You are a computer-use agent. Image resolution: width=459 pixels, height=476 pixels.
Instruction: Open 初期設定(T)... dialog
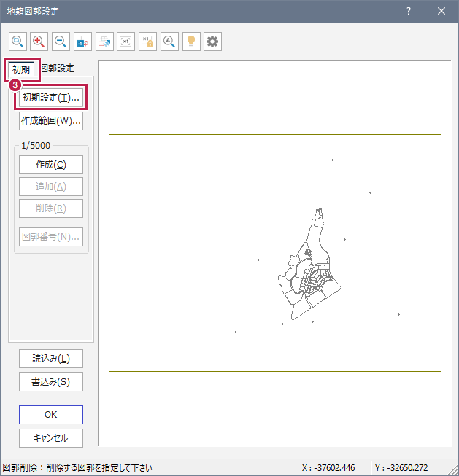coord(51,98)
